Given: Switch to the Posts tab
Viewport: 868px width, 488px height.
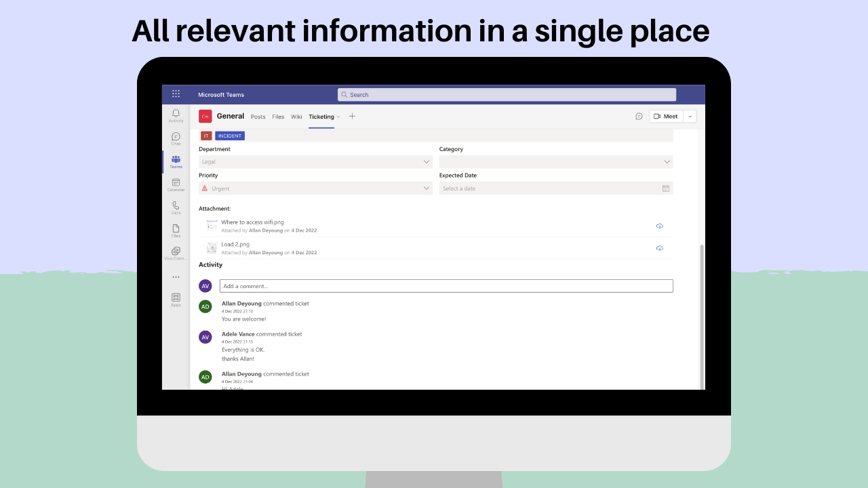Looking at the screenshot, I should pyautogui.click(x=258, y=116).
